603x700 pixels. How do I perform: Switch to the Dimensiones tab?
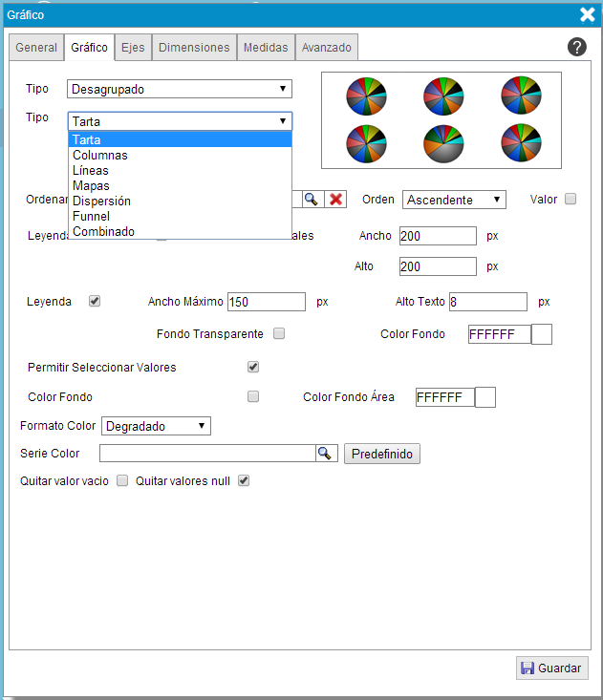(x=194, y=47)
